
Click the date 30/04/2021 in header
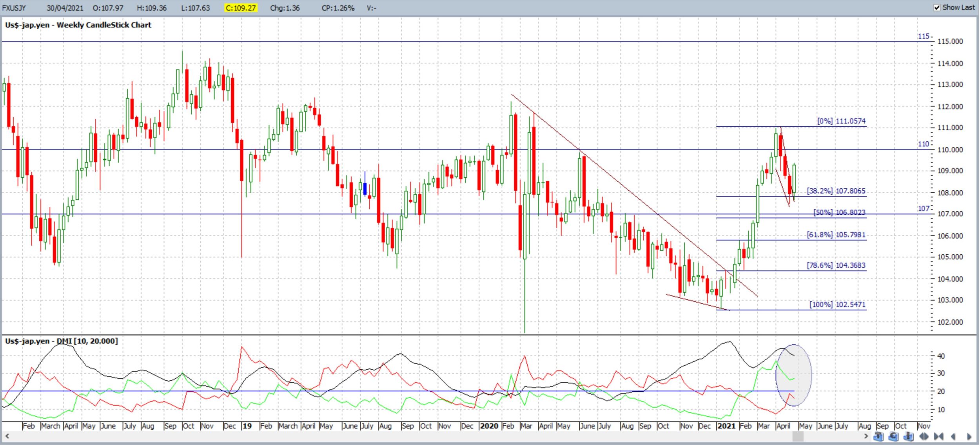tap(65, 8)
